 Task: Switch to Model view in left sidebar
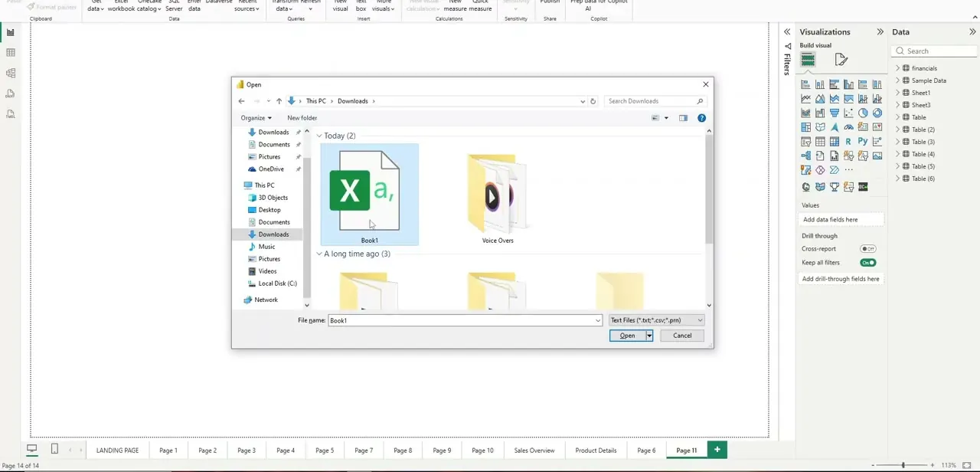click(x=11, y=74)
